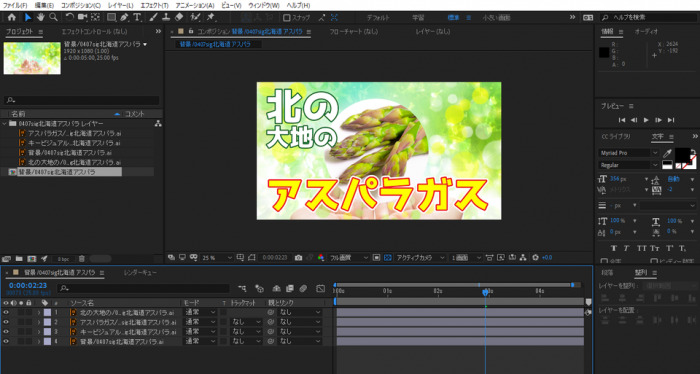Open the 25% magnification dropdown
This screenshot has height=374, width=700.
pyautogui.click(x=218, y=258)
